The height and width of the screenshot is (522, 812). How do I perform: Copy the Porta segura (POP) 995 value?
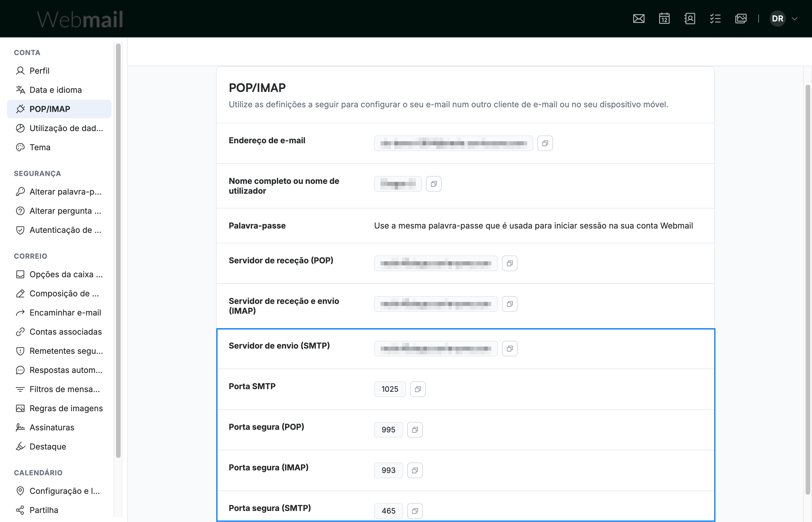pyautogui.click(x=415, y=430)
